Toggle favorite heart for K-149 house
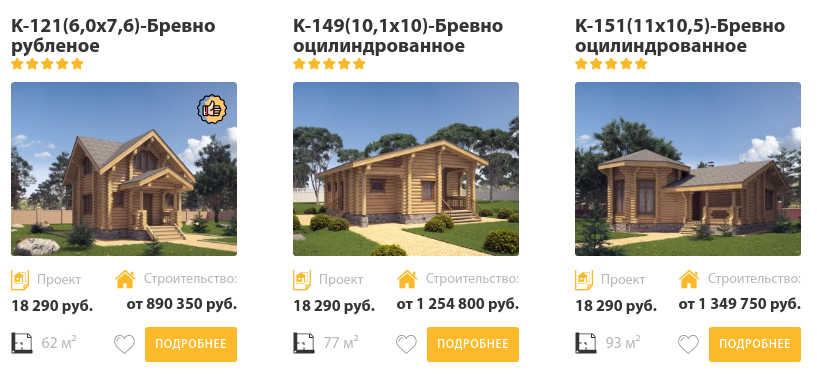 pyautogui.click(x=406, y=344)
